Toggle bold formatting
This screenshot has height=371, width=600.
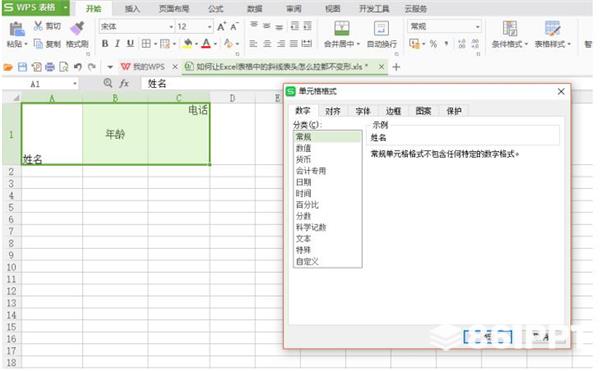point(105,44)
